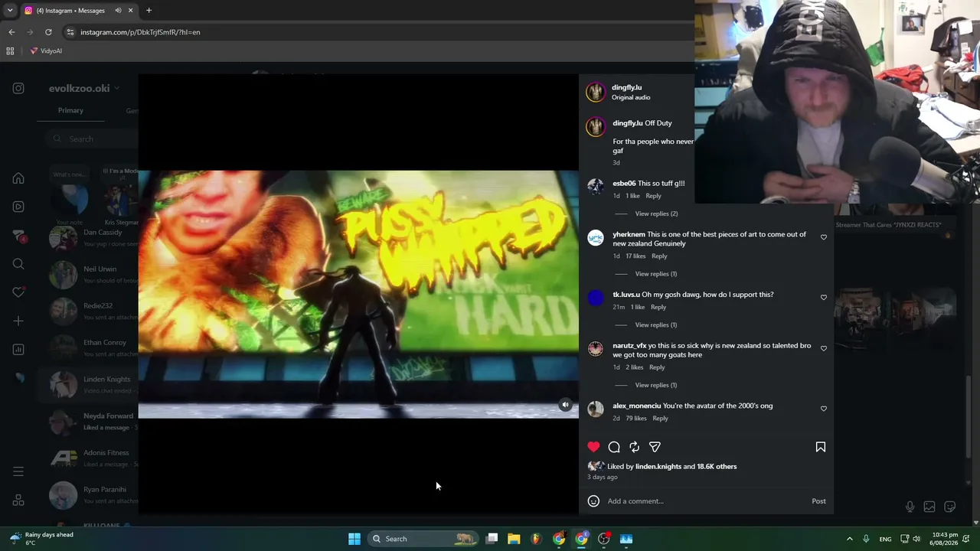Repost using the arrows icon
This screenshot has height=551, width=980.
[x=634, y=447]
